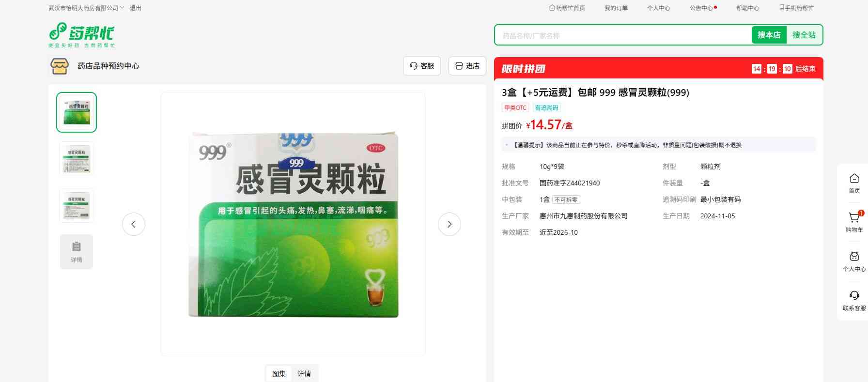Expand the 武汉市怡明大药房有限公司 account dropdown

point(86,8)
